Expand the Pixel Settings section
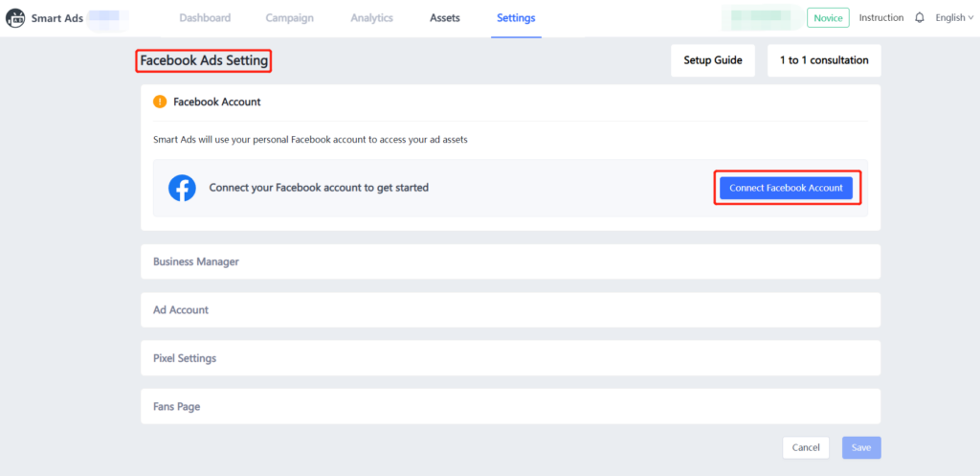The image size is (980, 476). tap(509, 358)
